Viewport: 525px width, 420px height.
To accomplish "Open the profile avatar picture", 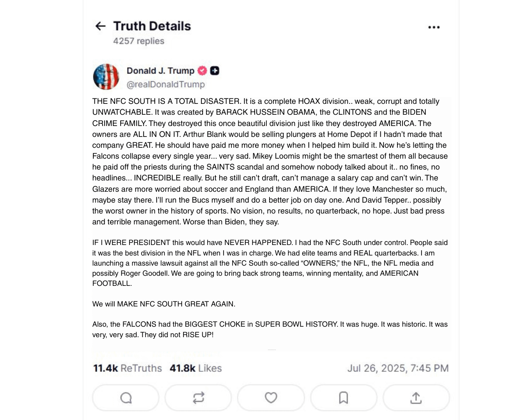I will (x=106, y=77).
